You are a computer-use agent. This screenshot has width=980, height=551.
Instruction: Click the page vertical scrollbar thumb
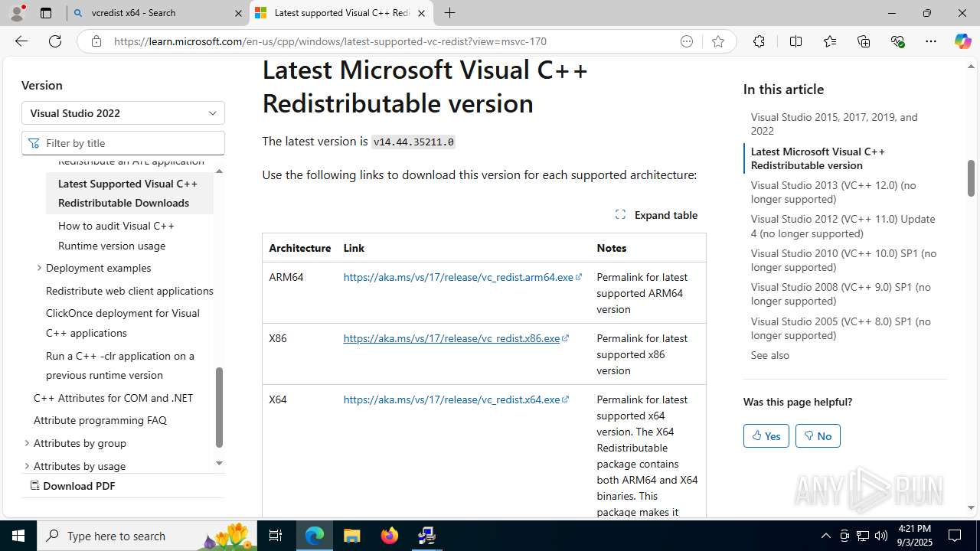[x=971, y=178]
